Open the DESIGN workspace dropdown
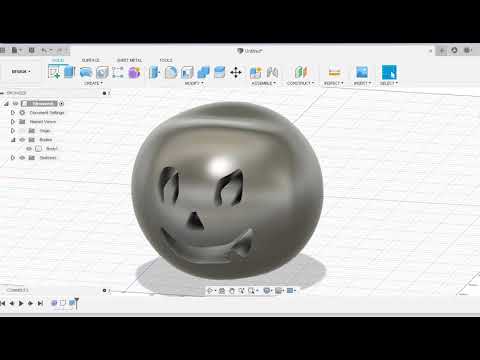Screen dimensions: 480x360 pos(21,72)
